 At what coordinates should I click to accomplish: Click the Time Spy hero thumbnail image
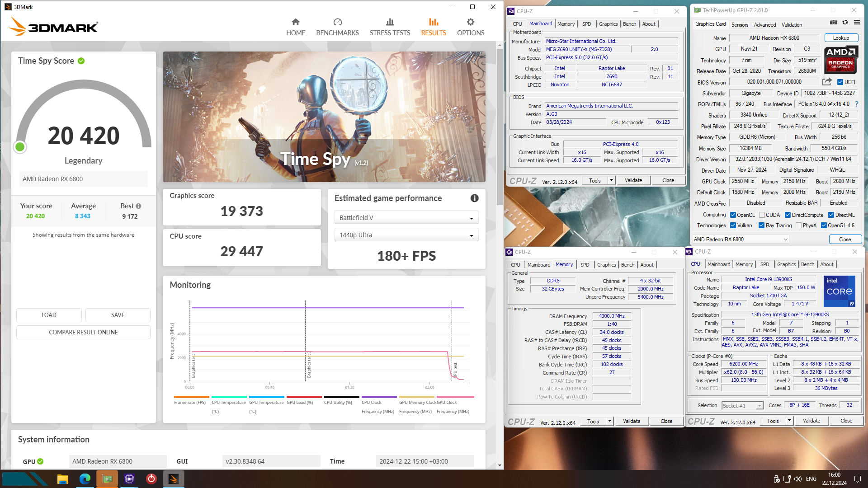click(324, 117)
